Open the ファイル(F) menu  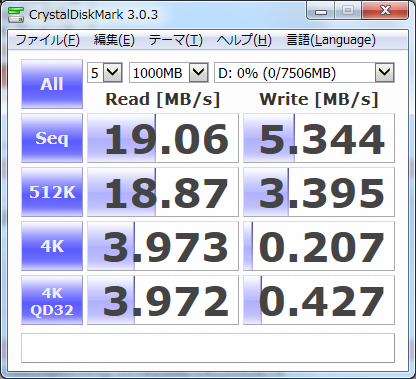47,40
